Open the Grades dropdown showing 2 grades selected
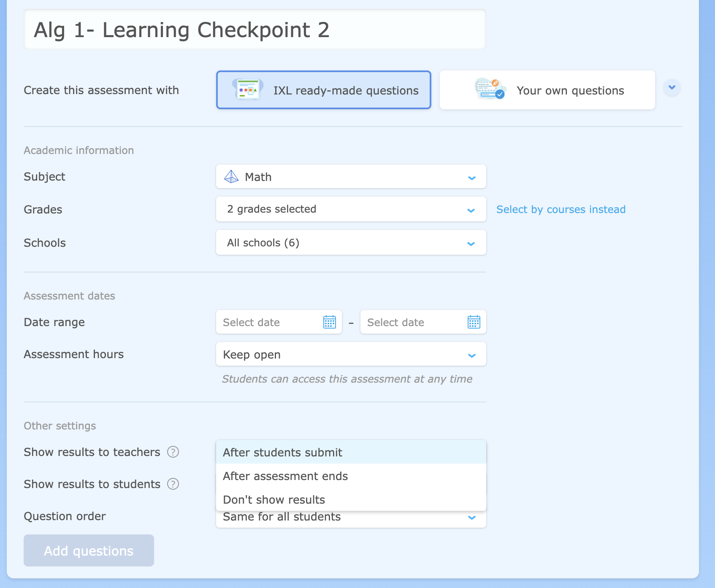The image size is (715, 588). tap(351, 209)
